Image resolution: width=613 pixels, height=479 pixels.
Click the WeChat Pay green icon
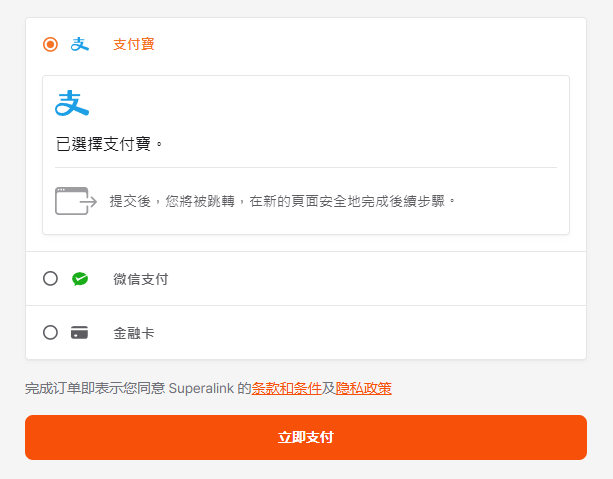pos(80,279)
